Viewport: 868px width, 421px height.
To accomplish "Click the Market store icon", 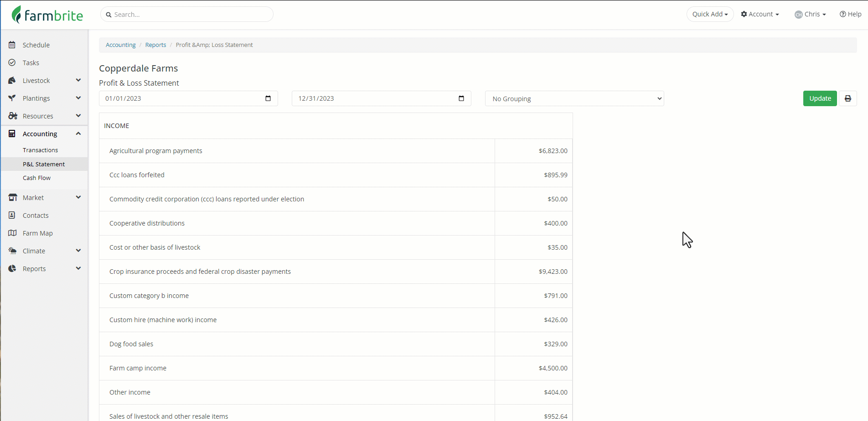I will (x=12, y=197).
